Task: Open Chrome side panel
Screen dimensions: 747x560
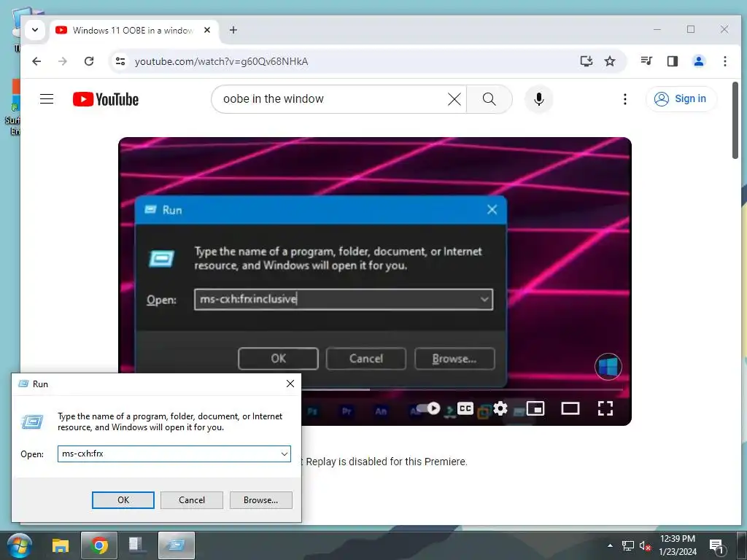Action: 672,61
